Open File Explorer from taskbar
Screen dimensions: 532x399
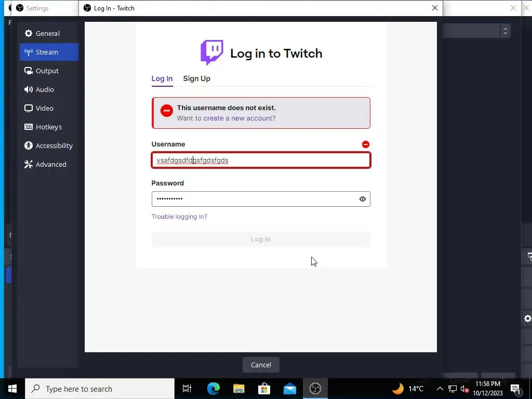(x=239, y=389)
